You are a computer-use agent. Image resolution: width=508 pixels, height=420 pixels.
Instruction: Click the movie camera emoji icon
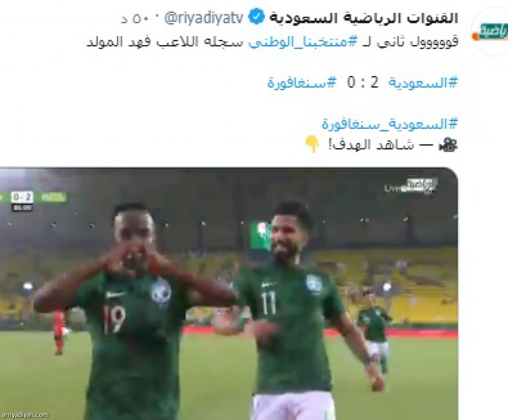[448, 144]
